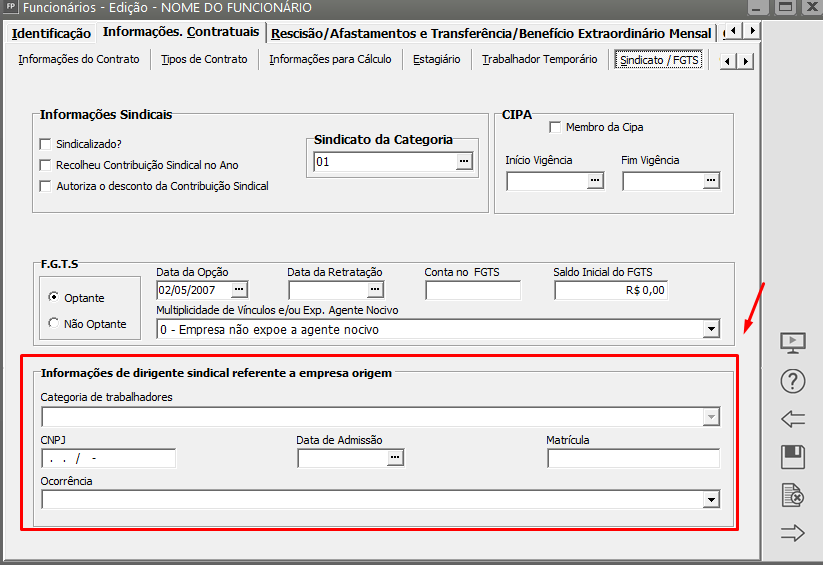Go to Estagiário sub-tab
The image size is (823, 565).
tap(437, 59)
